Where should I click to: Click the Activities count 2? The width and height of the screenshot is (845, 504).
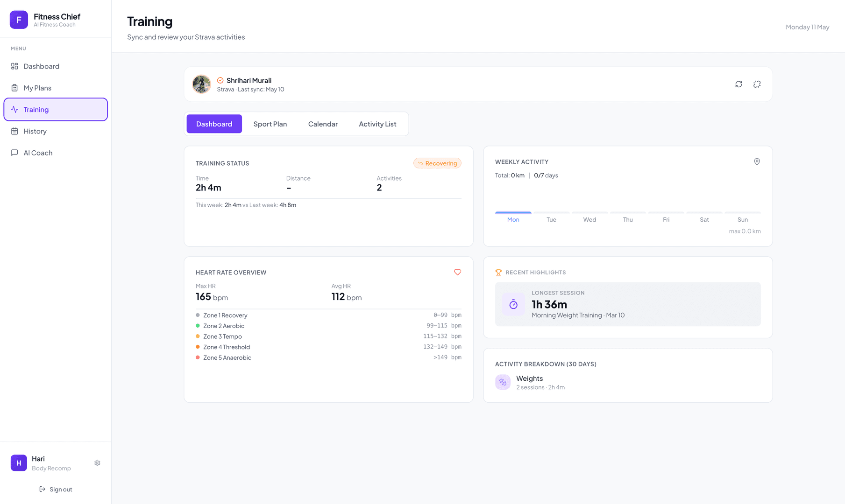coord(379,188)
